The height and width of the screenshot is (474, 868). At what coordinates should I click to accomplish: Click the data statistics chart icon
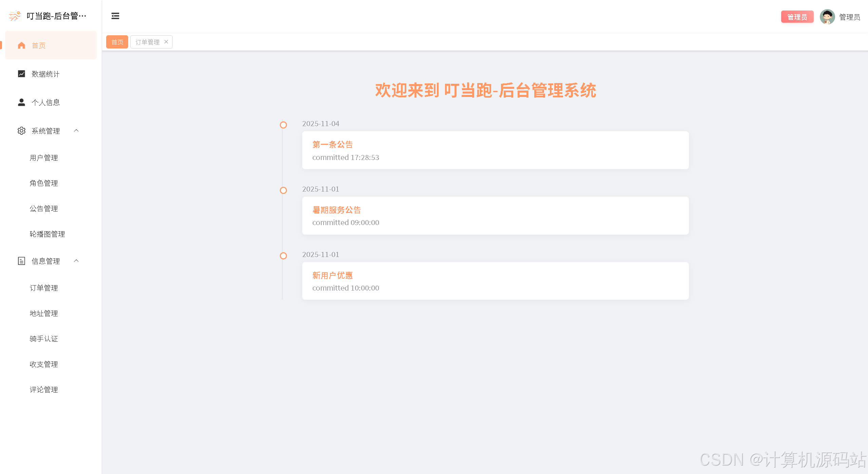click(21, 74)
